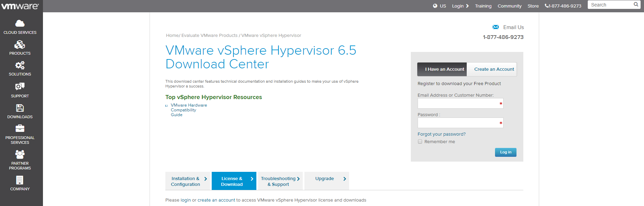This screenshot has width=644, height=206.
Task: Click the Cloud Services sidebar label
Action: [x=20, y=32]
